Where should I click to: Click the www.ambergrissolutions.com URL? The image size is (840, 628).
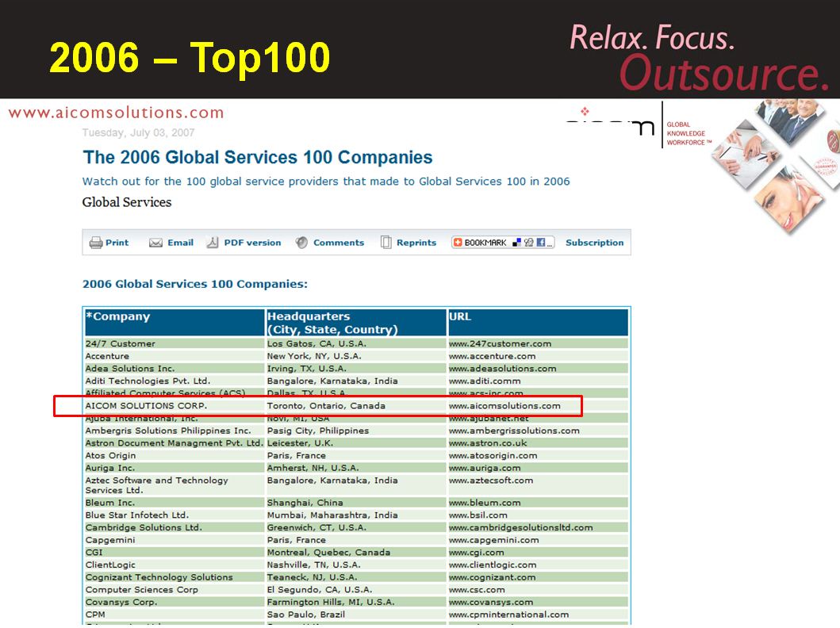pyautogui.click(x=514, y=431)
